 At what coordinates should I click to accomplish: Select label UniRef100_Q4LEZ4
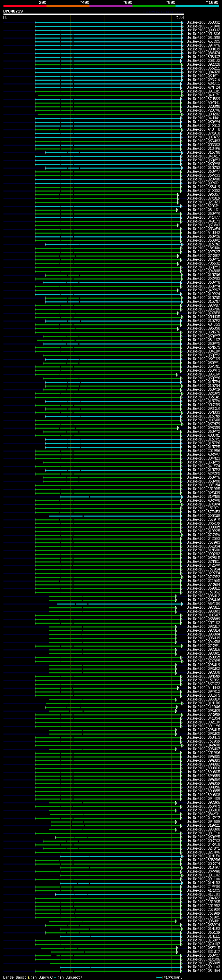point(203,466)
